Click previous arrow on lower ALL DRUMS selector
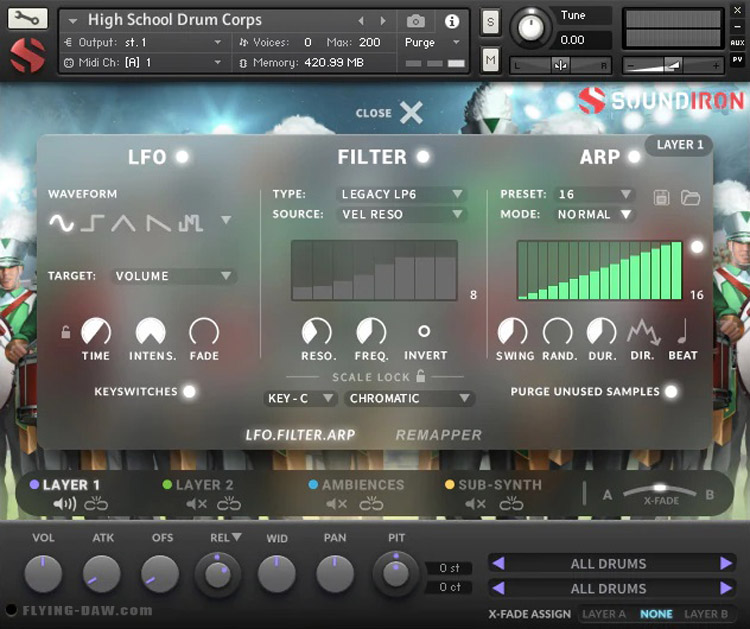 point(498,588)
